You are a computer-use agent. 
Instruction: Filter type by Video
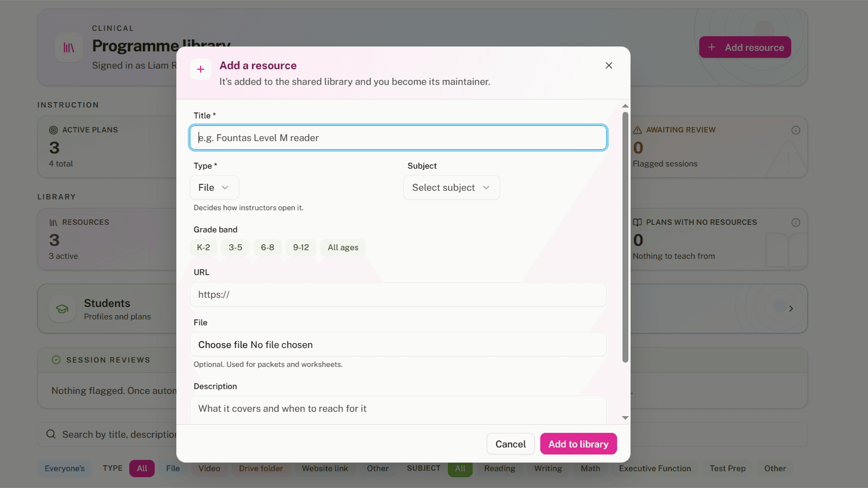[x=209, y=469]
